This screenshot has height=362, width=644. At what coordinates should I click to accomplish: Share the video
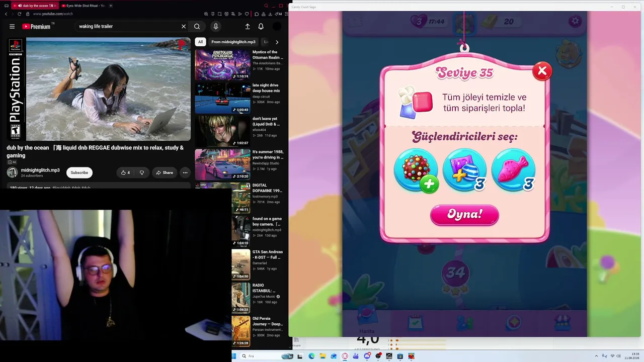(165, 172)
